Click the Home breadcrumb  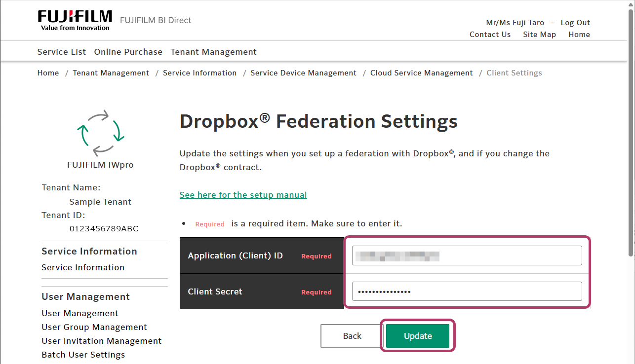48,73
